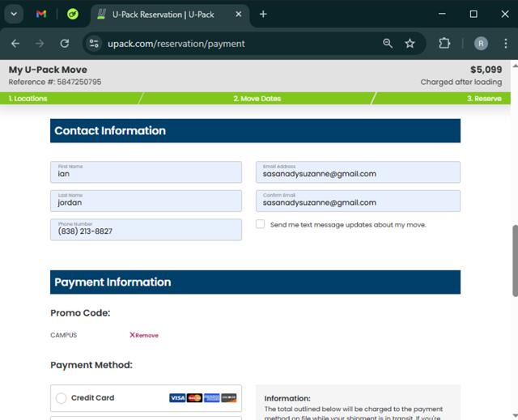Open the profile avatar R menu
The height and width of the screenshot is (420, 518).
point(481,44)
